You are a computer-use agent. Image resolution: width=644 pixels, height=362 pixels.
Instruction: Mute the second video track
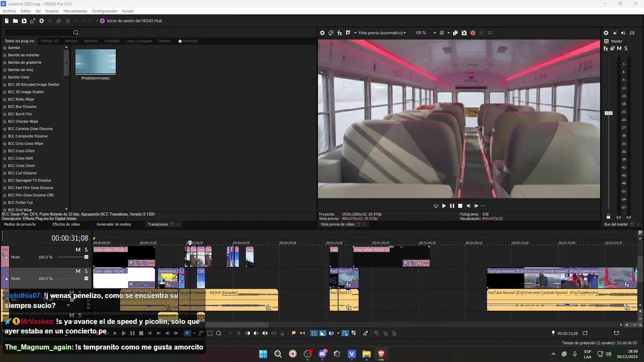click(78, 271)
